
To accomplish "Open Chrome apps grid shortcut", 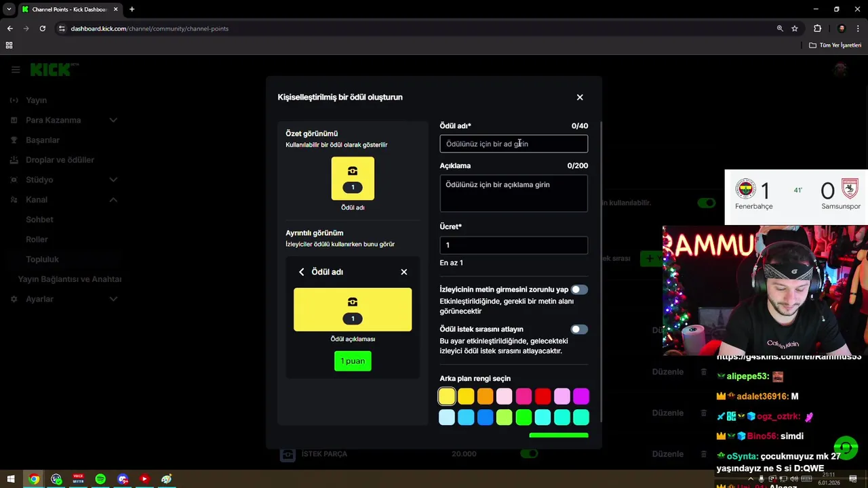I will (9, 45).
